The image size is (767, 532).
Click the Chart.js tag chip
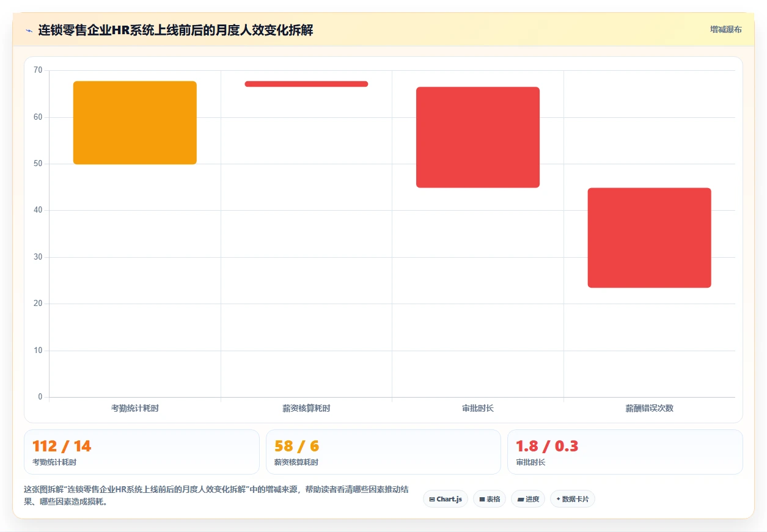446,499
